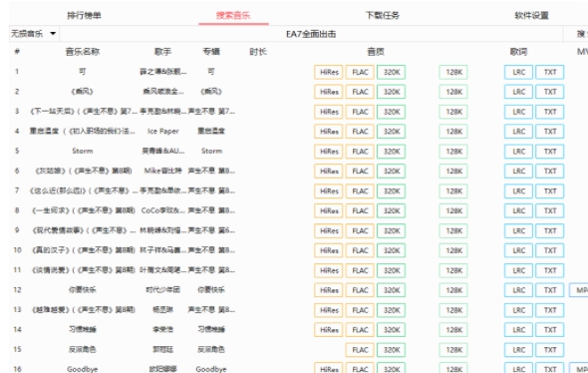Download 128K for song row 3
This screenshot has height=373, width=588.
tap(453, 112)
